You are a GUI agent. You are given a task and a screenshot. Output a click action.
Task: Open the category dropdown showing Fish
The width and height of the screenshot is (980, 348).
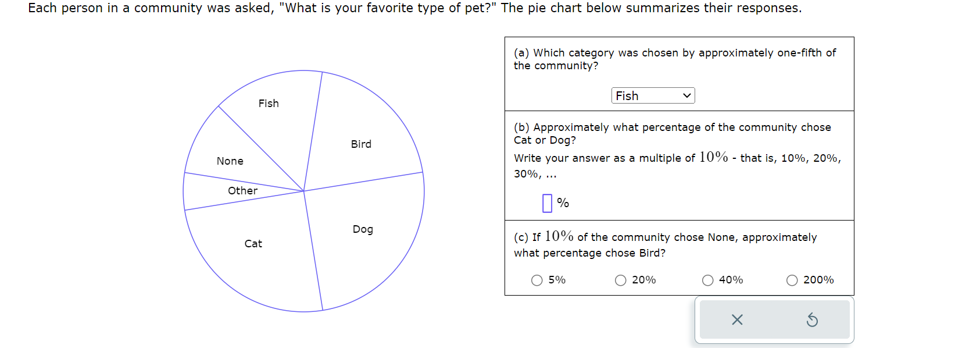pyautogui.click(x=653, y=95)
